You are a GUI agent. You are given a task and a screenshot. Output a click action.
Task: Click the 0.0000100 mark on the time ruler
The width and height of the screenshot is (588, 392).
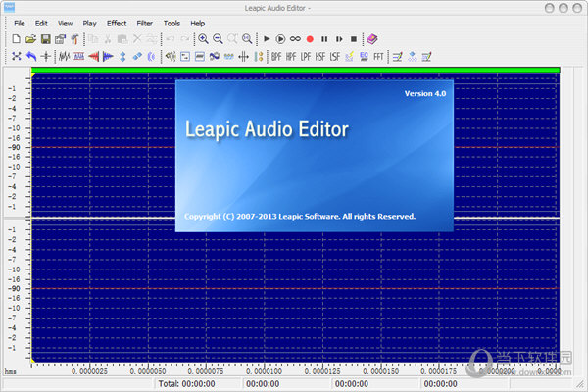[x=264, y=371]
